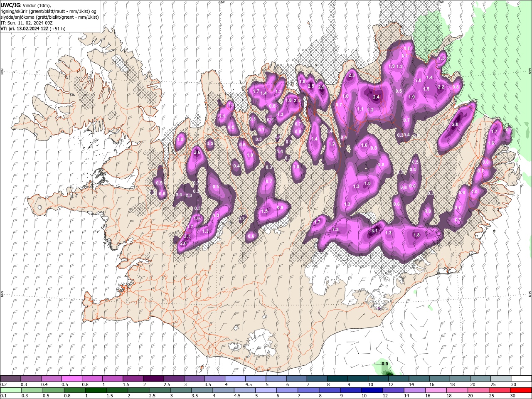This screenshot has width=532, height=399.
Task: Click the bright red swatch ending the lower legend
Action: click(521, 390)
